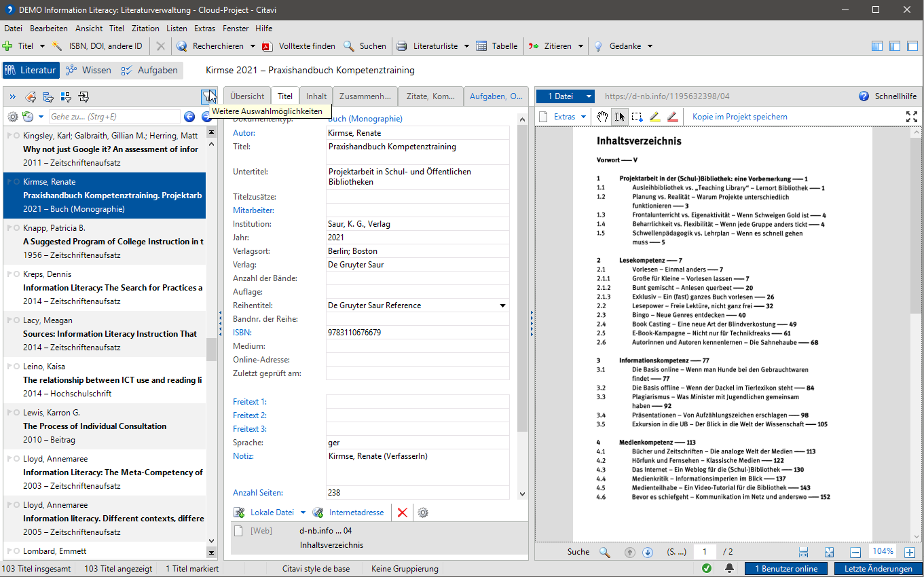Click the recently viewed clock icon
This screenshot has height=577, width=924.
tap(28, 117)
